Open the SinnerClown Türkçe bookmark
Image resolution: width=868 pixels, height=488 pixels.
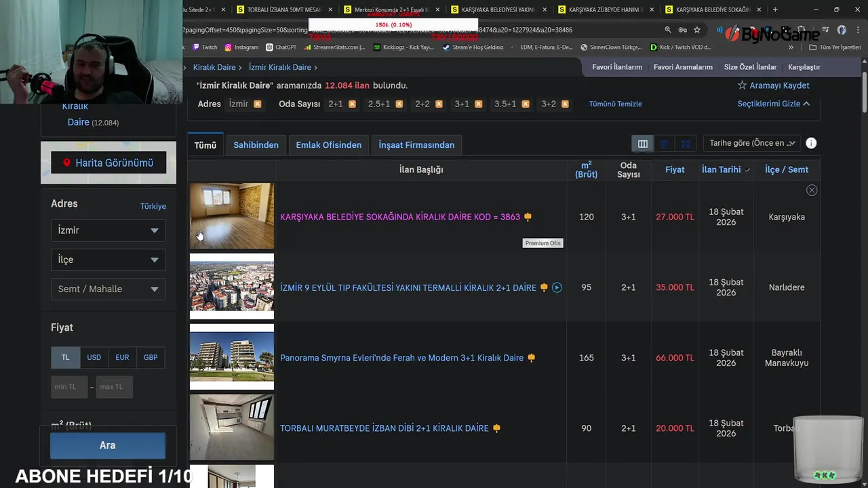[611, 47]
